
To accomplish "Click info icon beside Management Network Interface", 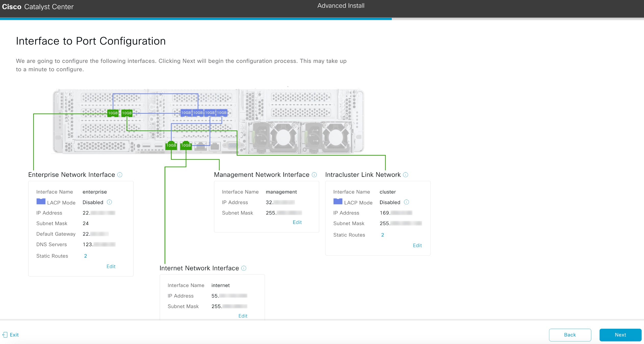I will (314, 175).
